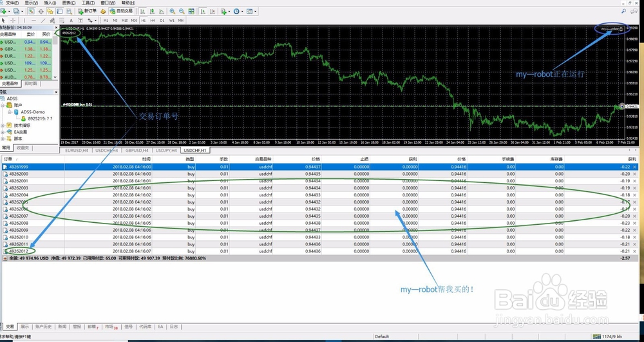Set timeframe to MN
Viewport: 644px width, 342px height.
181,20
